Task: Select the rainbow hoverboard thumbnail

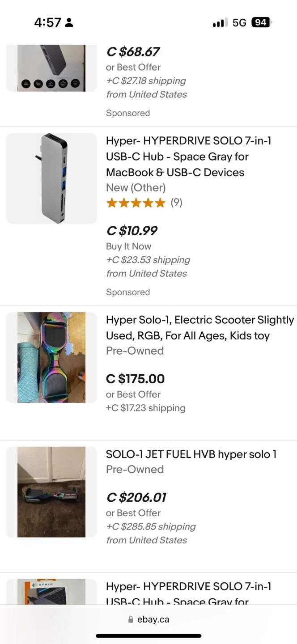Action: (x=51, y=357)
